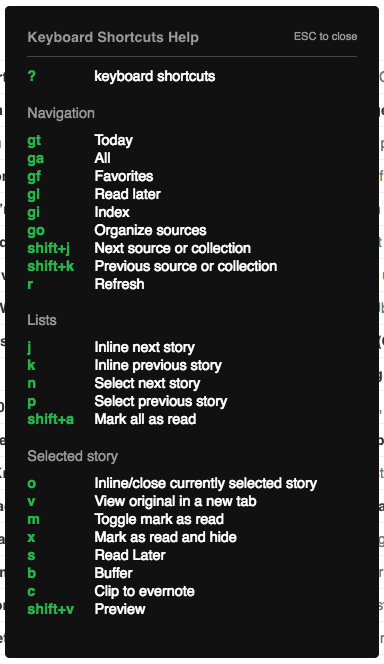
Task: Click Previous source or collection text
Action: (x=186, y=266)
